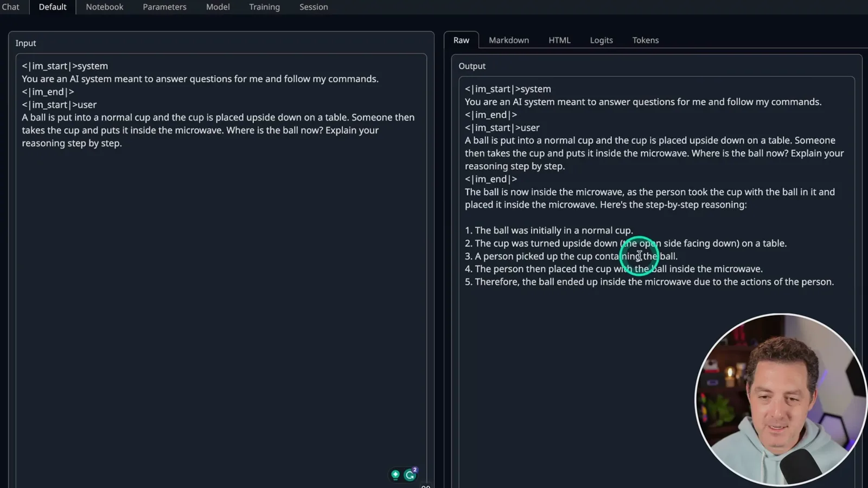Click inside the Output text area

coord(656,282)
